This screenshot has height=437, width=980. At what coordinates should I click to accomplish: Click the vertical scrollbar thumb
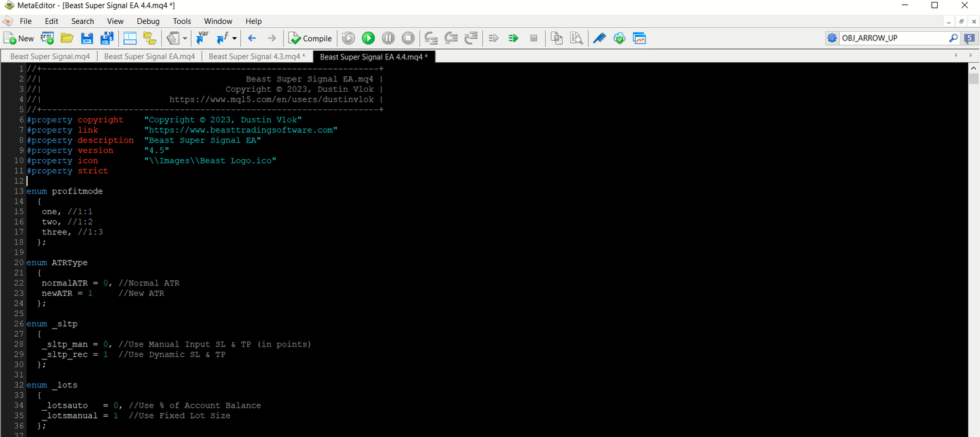973,80
